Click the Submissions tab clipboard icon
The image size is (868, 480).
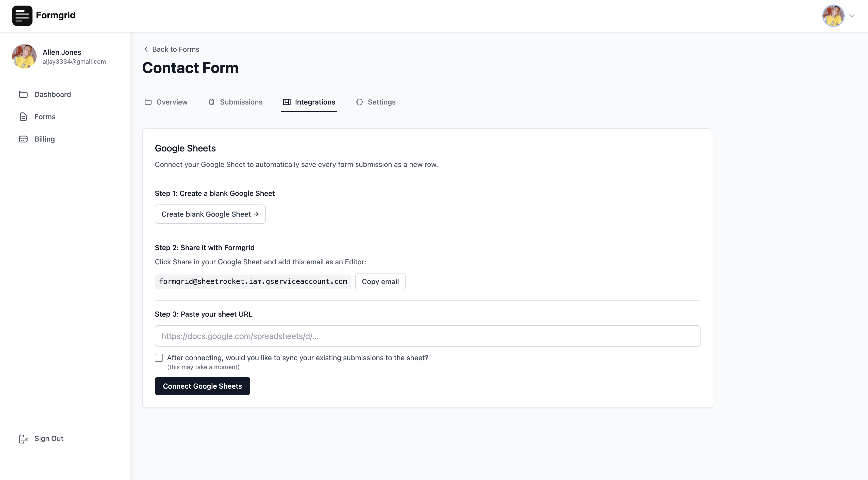tap(212, 102)
